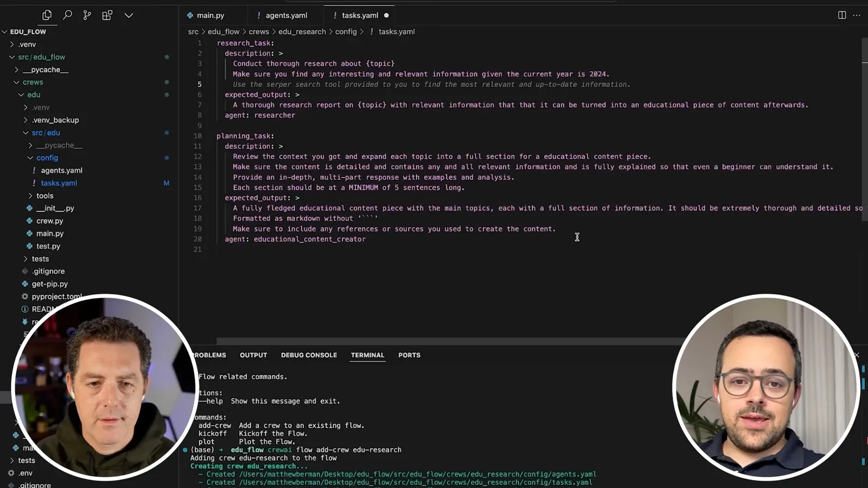This screenshot has height=488, width=868.
Task: Select the TERMINAL panel tab
Action: 367,355
